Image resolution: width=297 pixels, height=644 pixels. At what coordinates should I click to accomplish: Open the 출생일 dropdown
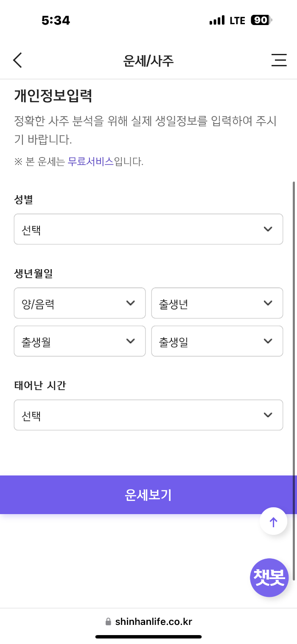click(x=217, y=341)
